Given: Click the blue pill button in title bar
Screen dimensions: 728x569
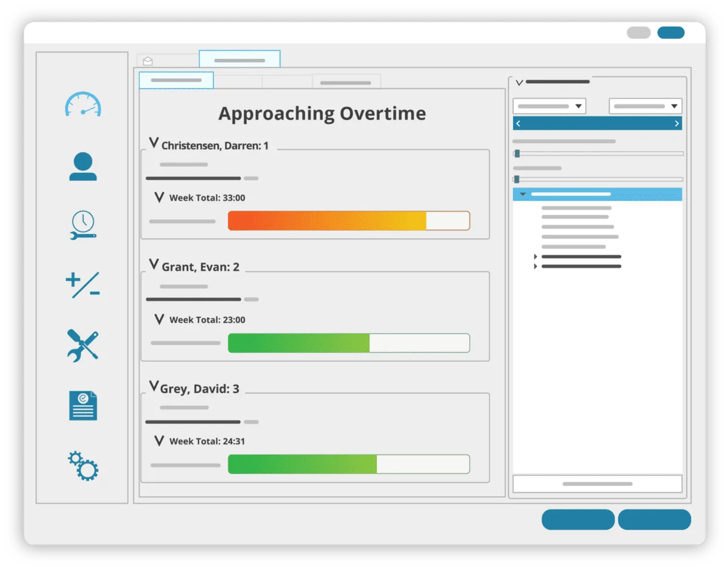Looking at the screenshot, I should (671, 33).
